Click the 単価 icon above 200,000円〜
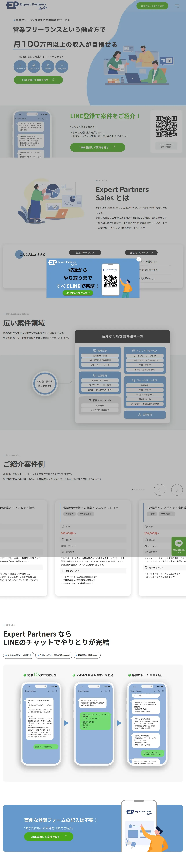186x868 pixels. coord(146,526)
